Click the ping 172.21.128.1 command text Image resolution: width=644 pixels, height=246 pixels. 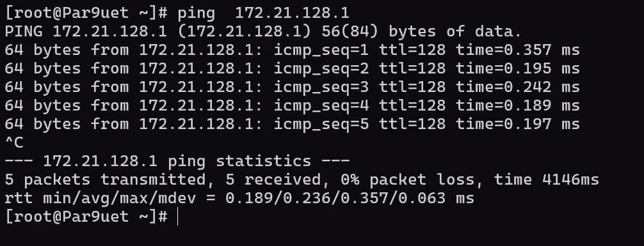coord(263,13)
